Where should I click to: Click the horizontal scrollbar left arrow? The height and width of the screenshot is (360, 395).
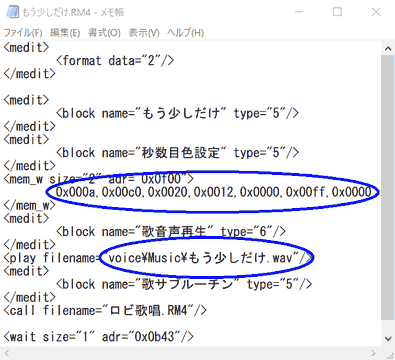click(7, 353)
